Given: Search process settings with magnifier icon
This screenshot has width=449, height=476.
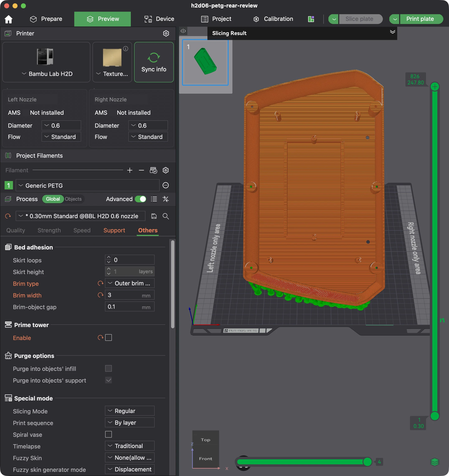Looking at the screenshot, I should [x=166, y=216].
